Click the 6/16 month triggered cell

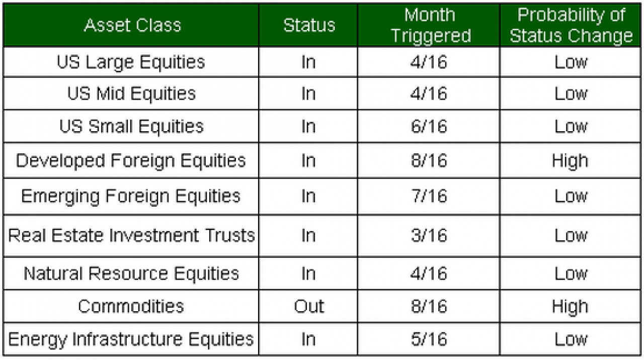(429, 126)
